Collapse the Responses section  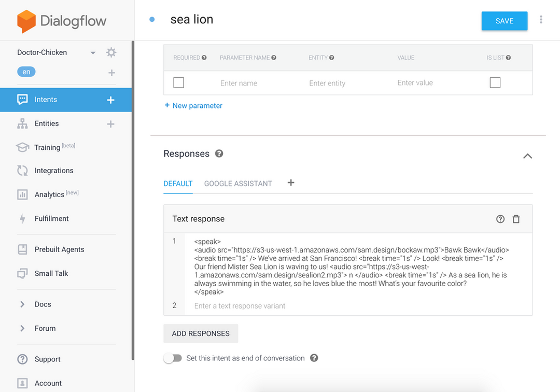point(527,156)
